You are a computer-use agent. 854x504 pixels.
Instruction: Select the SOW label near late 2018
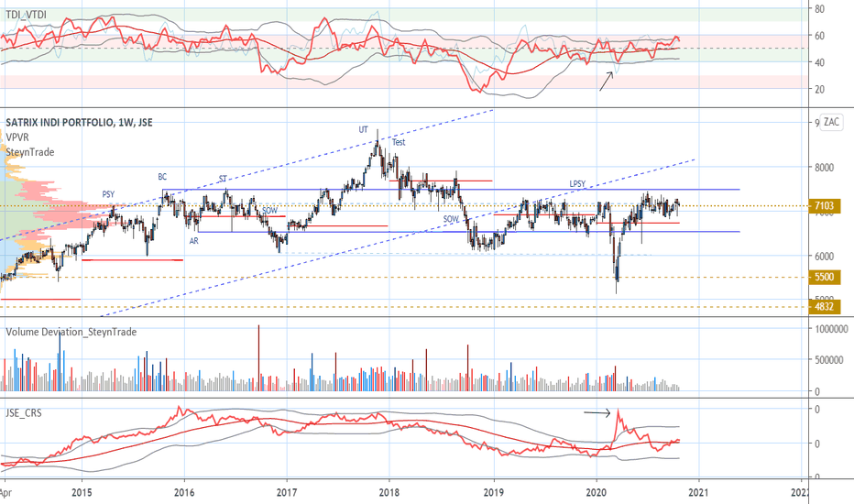tap(451, 219)
